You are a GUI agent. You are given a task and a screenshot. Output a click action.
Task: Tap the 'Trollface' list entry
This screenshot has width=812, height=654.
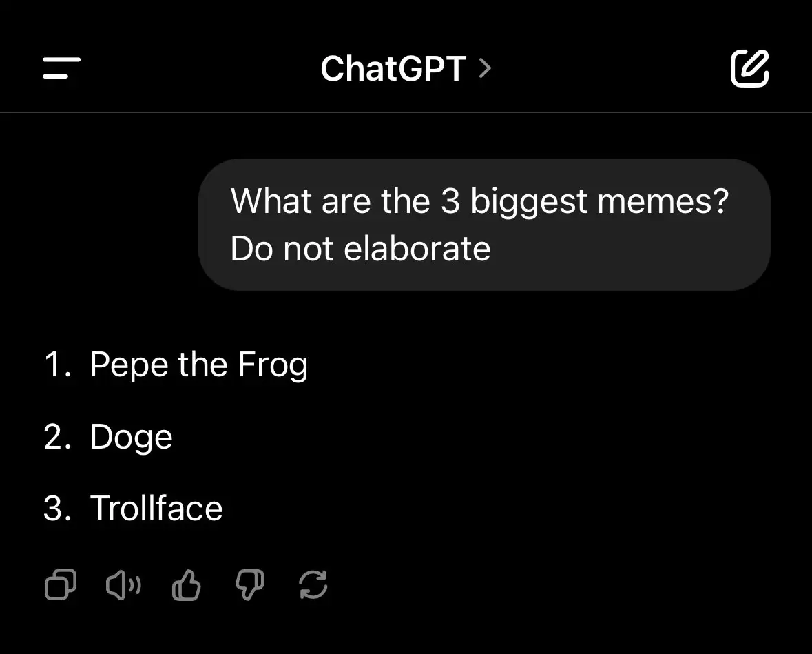coord(156,509)
